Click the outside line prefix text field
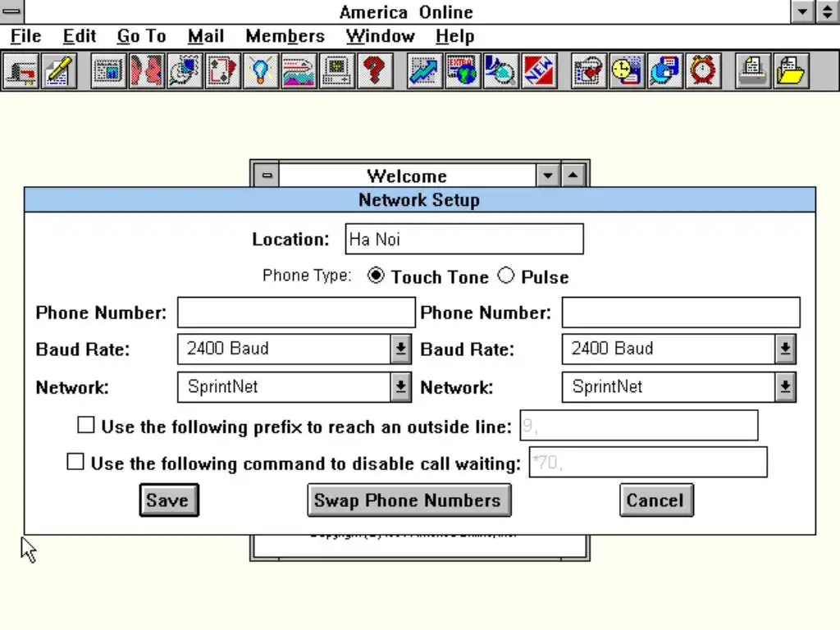 coord(639,426)
